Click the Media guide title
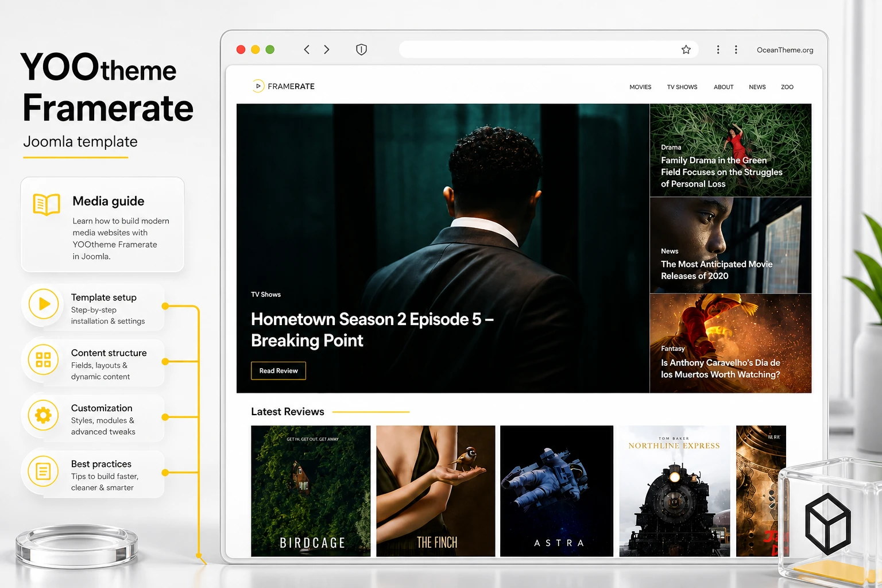This screenshot has width=882, height=588. (109, 201)
